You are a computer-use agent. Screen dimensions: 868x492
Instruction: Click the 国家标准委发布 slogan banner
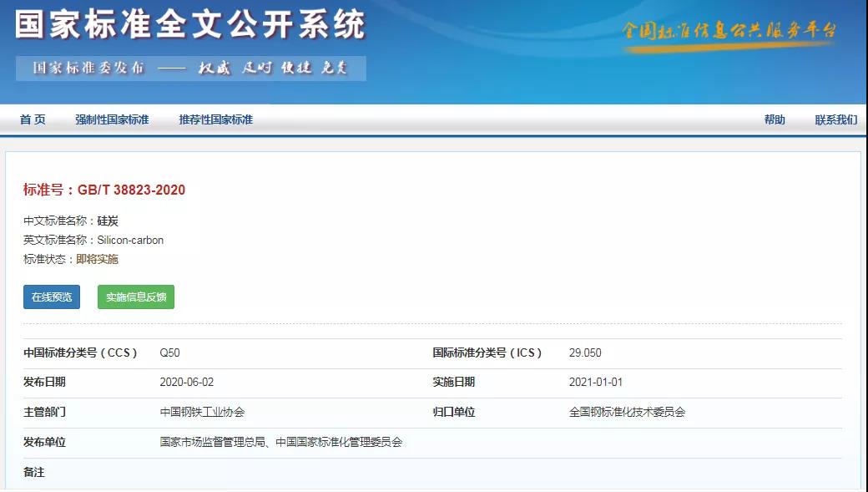click(190, 68)
